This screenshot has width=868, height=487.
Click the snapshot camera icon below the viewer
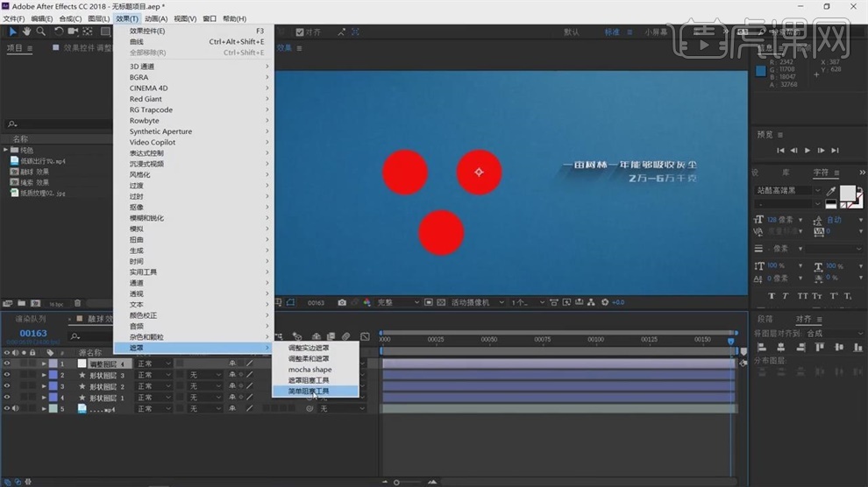pos(342,302)
